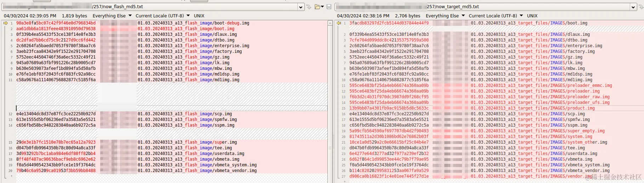Image resolution: width=644 pixels, height=183 pixels.
Task: Open the left path history dropdown for now_flash_md5.txt
Action: point(301,7)
